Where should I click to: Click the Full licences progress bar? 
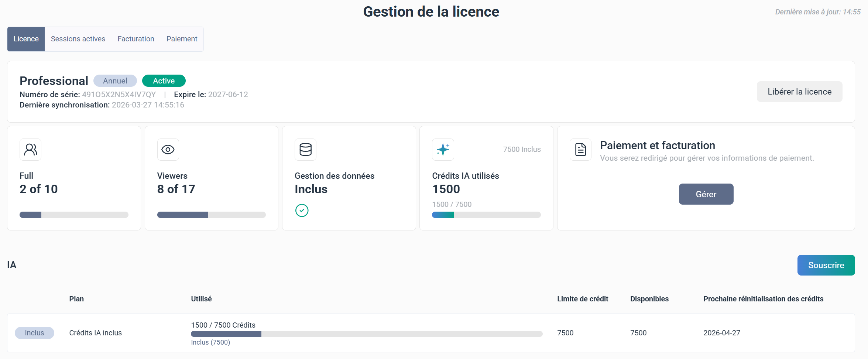pyautogui.click(x=74, y=215)
